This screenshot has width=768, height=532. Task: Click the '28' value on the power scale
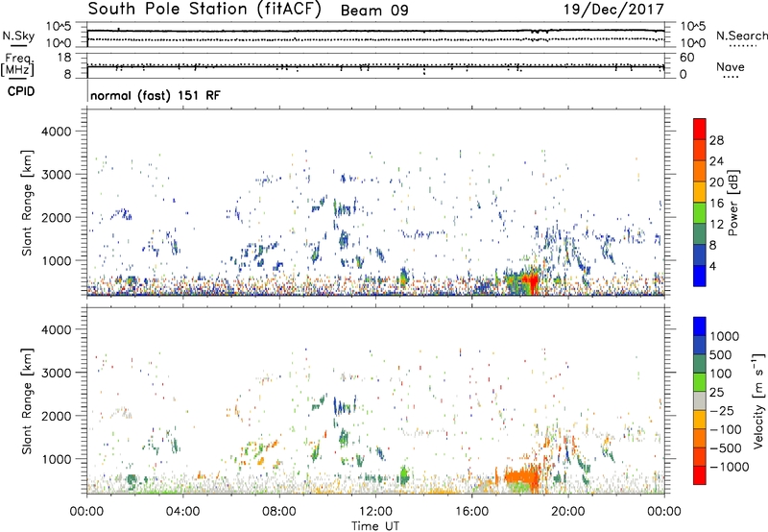coord(716,140)
